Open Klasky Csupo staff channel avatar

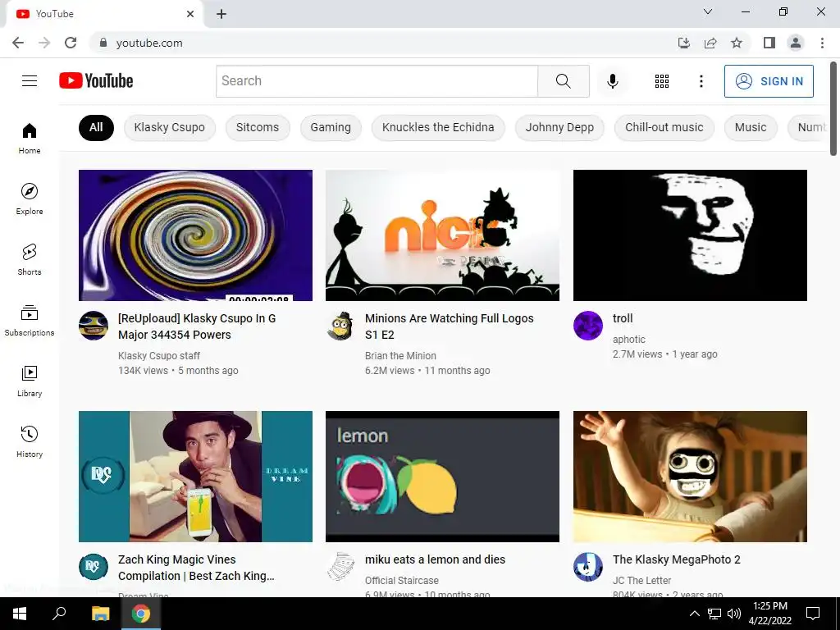94,325
